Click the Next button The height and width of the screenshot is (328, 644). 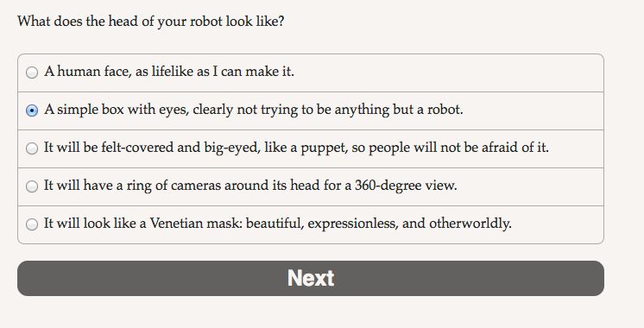coord(311,278)
